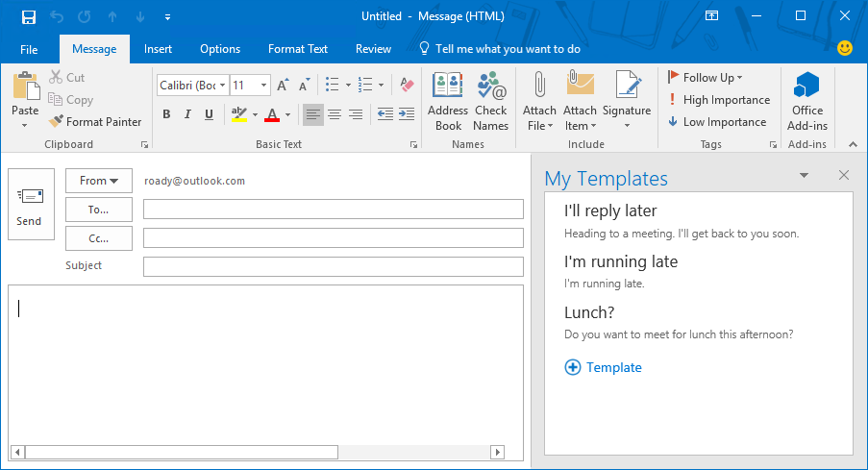Image resolution: width=868 pixels, height=470 pixels.
Task: Click Attach File paperclip
Action: tap(539, 101)
